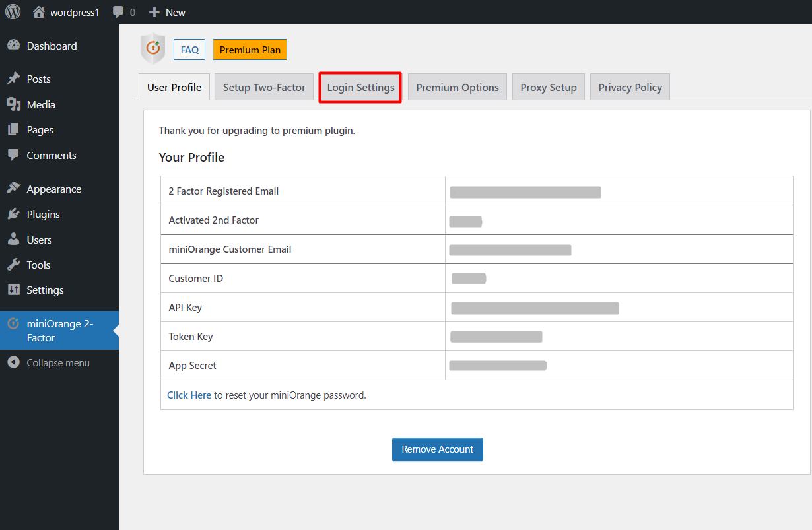Click the miniOrange sidebar icon
This screenshot has width=812, height=530.
click(13, 324)
